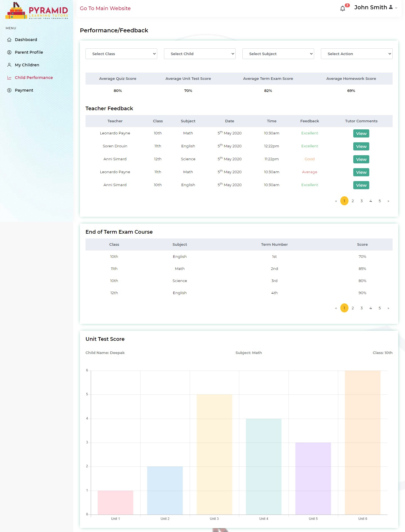Viewport: 405px width, 532px height.
Task: View tutor comments for Anni Simard 10th English
Action: 361,185
